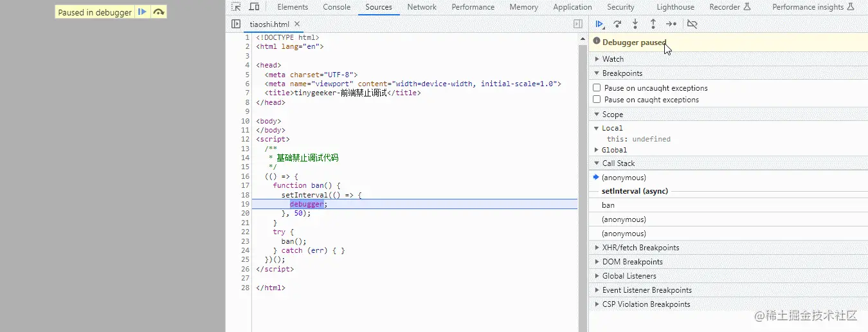The width and height of the screenshot is (868, 332).
Task: Deactivate breakpoints icon
Action: [692, 24]
